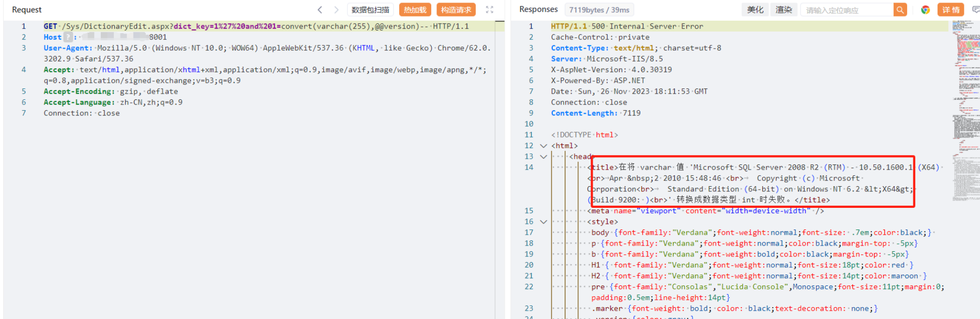
Task: Click the Accept: text/html header line
Action: [265, 75]
